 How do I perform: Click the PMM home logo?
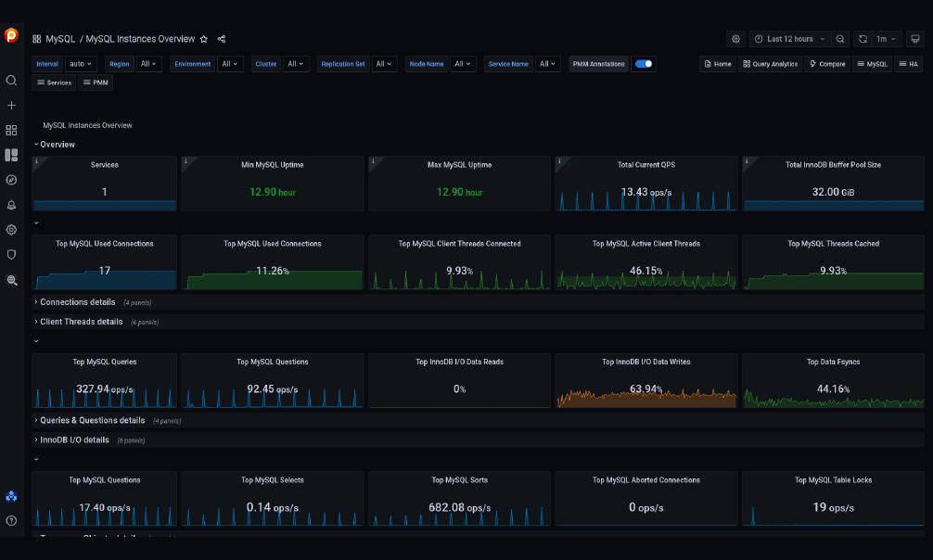coord(11,36)
